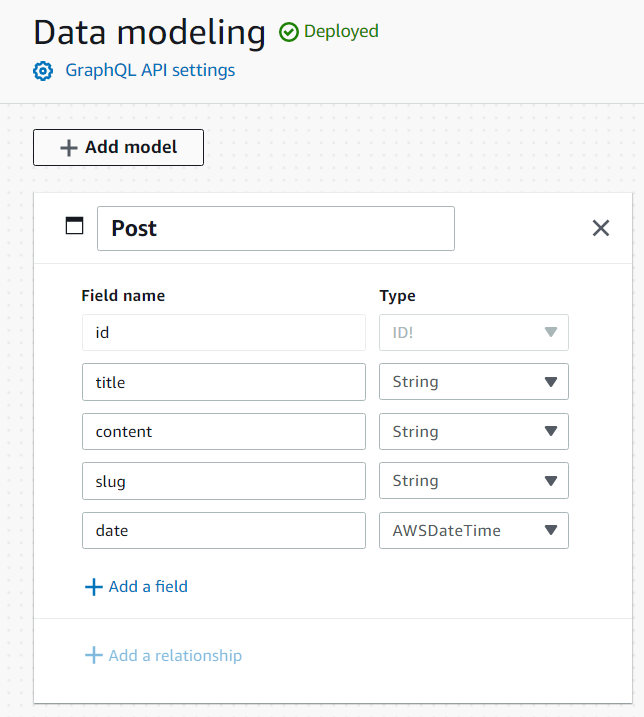Open the content field type dropdown
The image size is (644, 717).
coord(474,432)
